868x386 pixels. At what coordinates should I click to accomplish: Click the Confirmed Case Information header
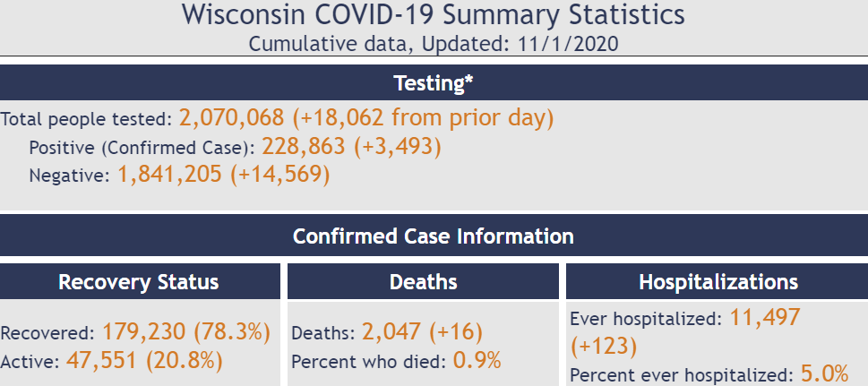pos(434,236)
